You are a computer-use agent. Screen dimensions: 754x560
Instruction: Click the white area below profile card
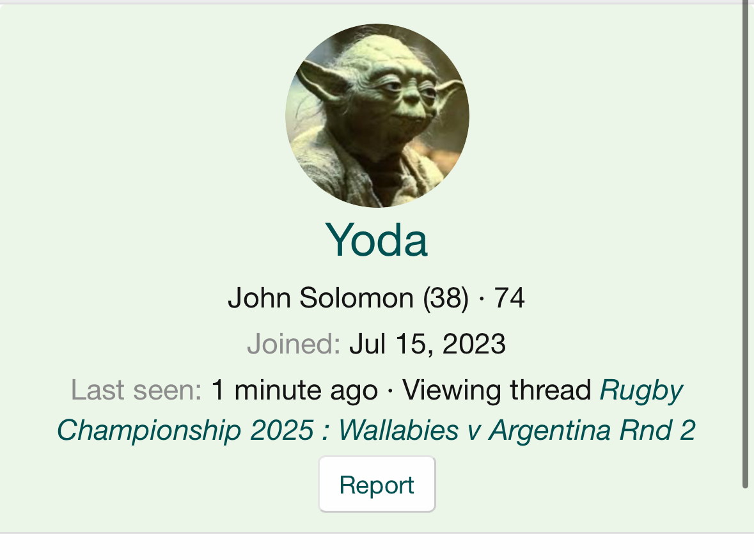[377, 547]
